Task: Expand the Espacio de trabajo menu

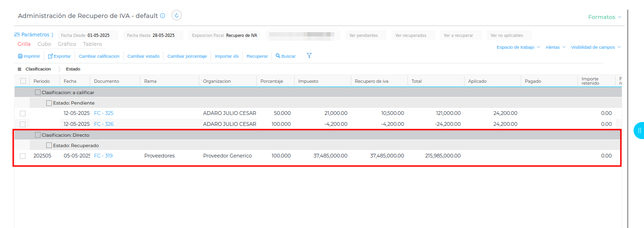Action: coord(518,47)
